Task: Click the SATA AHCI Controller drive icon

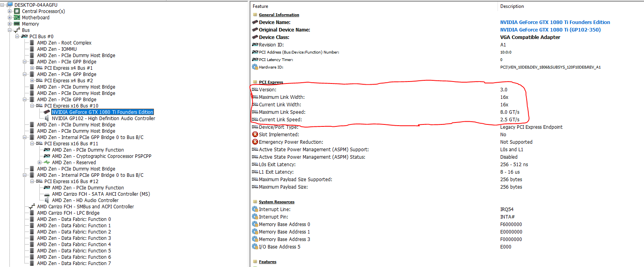Action: click(x=47, y=194)
